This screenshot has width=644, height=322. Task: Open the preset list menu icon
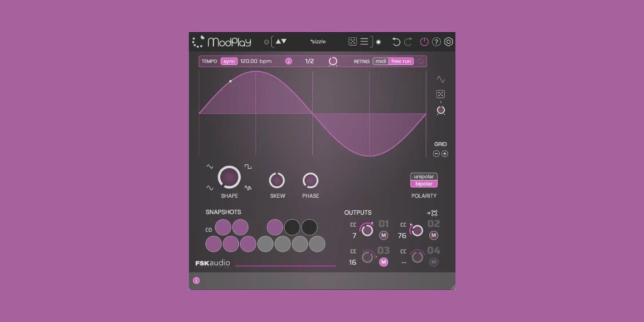point(364,42)
